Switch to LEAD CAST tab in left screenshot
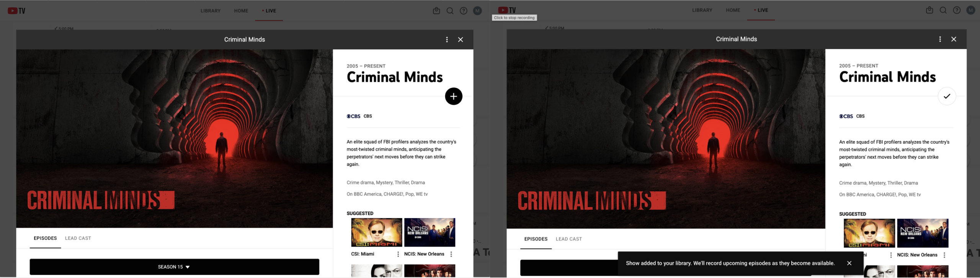The image size is (980, 278). click(x=78, y=238)
